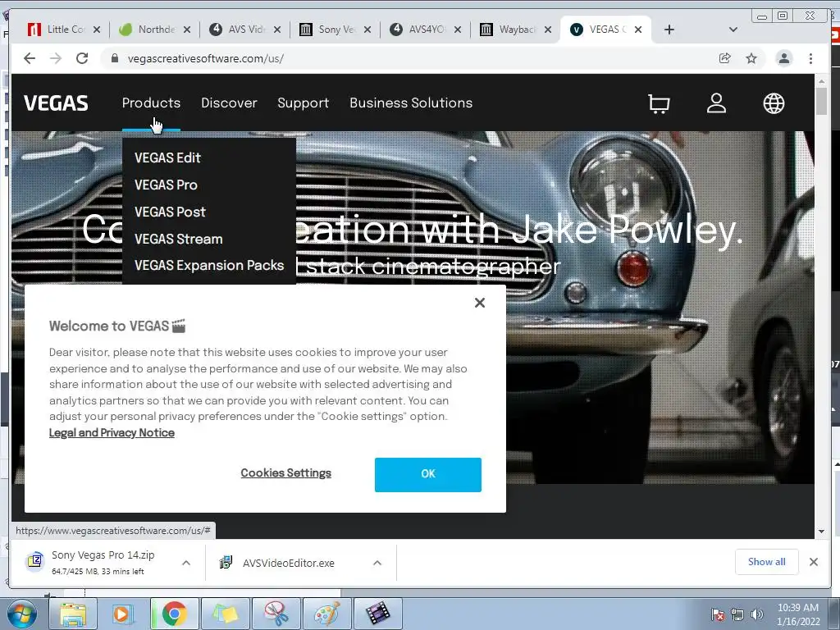This screenshot has width=840, height=630.
Task: Open the shopping cart icon
Action: click(x=659, y=103)
